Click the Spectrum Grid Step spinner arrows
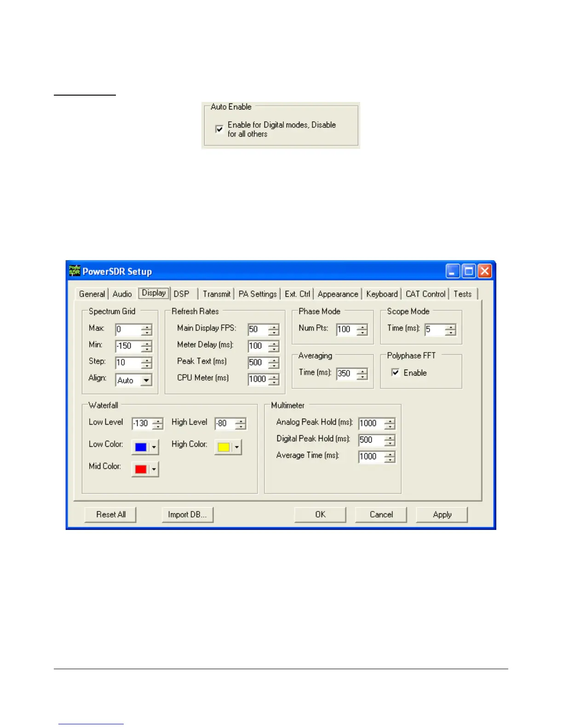Viewport: 563px width, 728px height. tap(146, 363)
